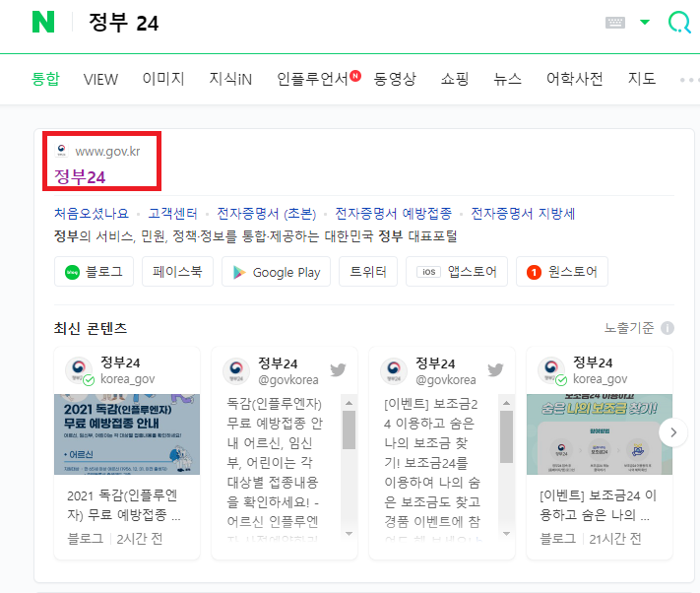The height and width of the screenshot is (593, 700).
Task: Open the 어학사전 tab
Action: (x=575, y=79)
